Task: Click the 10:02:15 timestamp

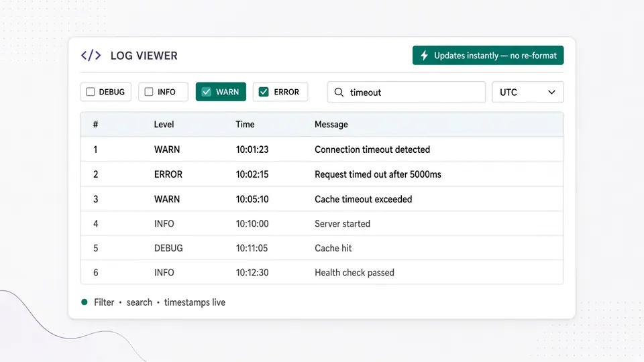Action: [252, 174]
